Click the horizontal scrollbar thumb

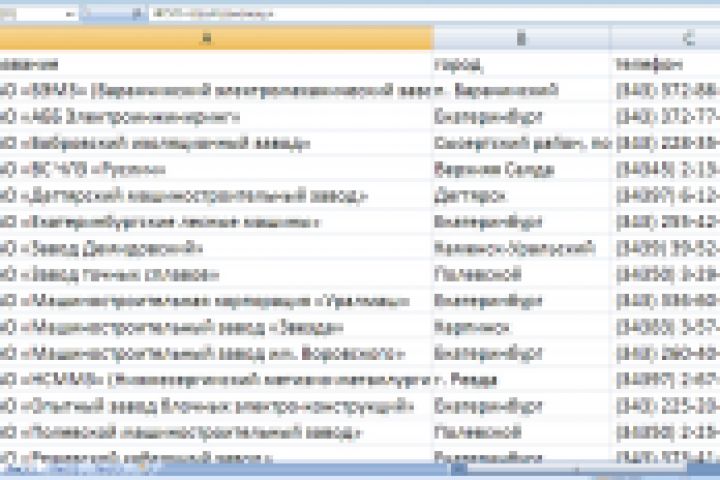coord(576,469)
